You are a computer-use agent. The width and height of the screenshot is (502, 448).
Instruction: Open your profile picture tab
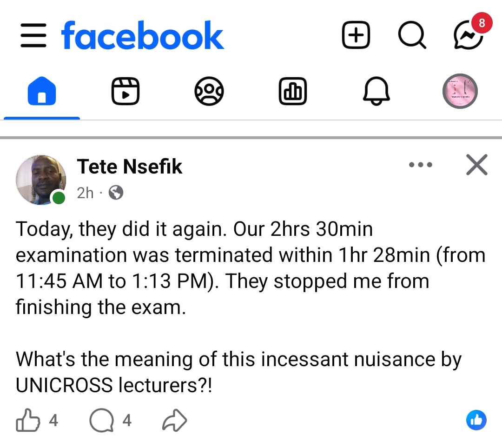[460, 91]
